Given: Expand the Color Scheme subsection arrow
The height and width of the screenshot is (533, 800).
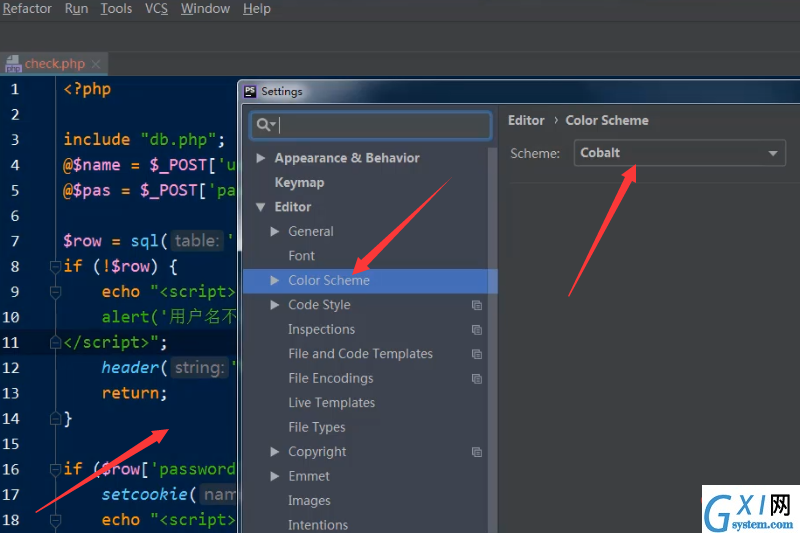Looking at the screenshot, I should 274,281.
